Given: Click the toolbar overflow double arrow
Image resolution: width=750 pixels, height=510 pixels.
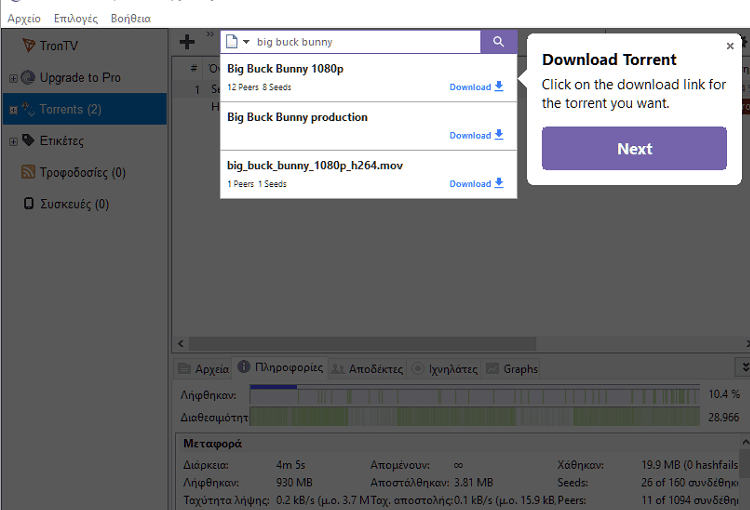Looking at the screenshot, I should pos(210,34).
